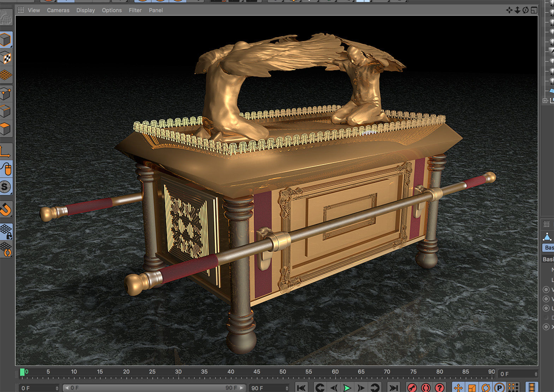The width and height of the screenshot is (554, 392).
Task: Click the right arrow of preview range slider
Action: pyautogui.click(x=242, y=388)
